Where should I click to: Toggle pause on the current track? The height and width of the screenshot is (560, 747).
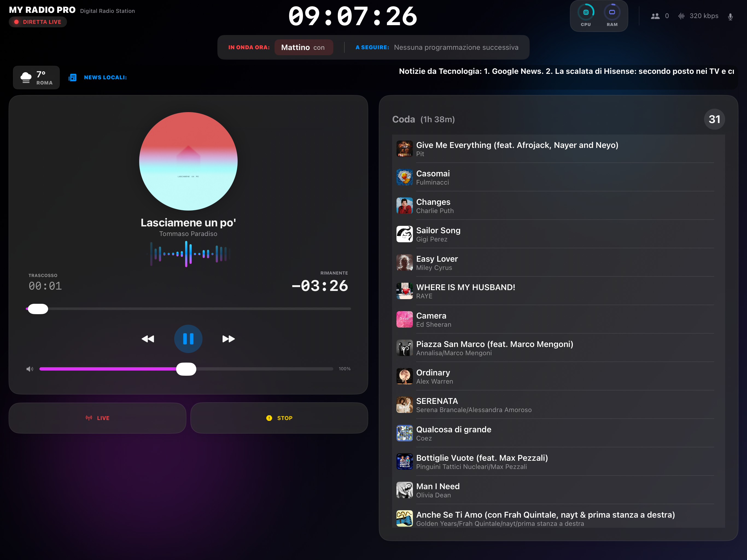pos(188,339)
